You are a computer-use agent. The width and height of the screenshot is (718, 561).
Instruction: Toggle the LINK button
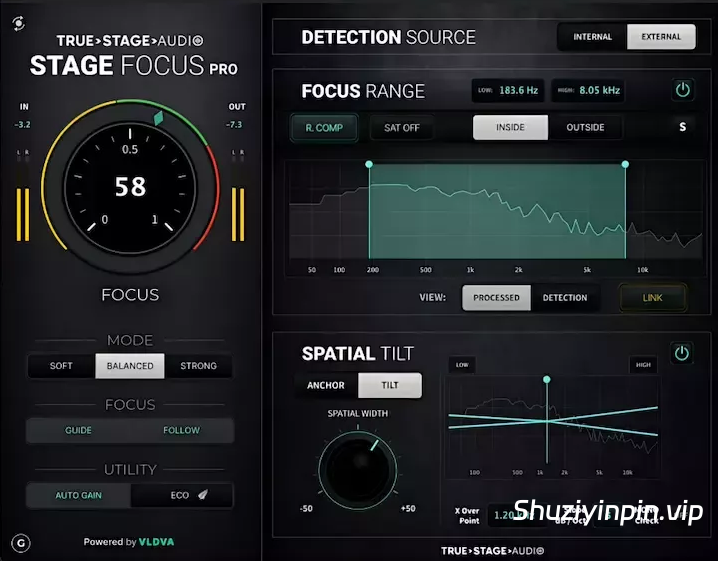tap(652, 298)
